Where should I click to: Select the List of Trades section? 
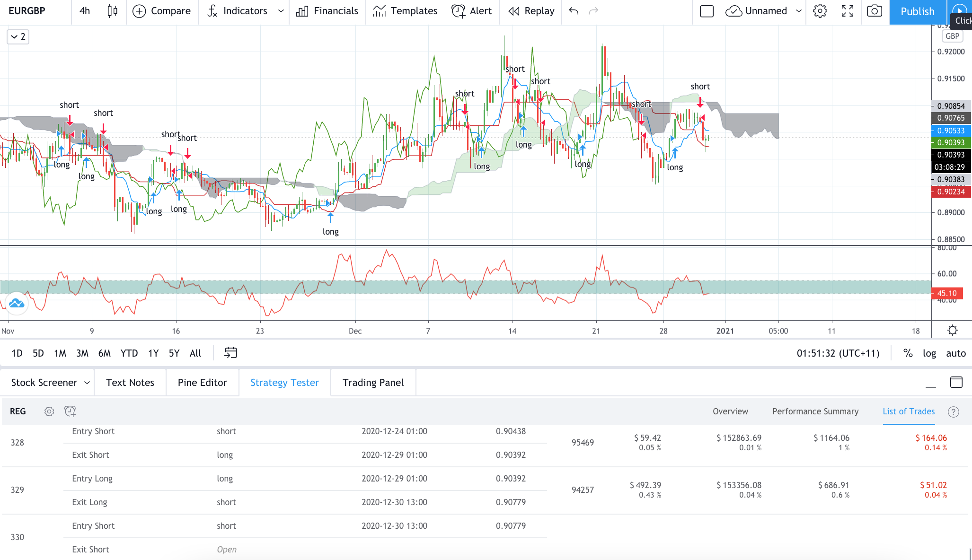pyautogui.click(x=909, y=411)
